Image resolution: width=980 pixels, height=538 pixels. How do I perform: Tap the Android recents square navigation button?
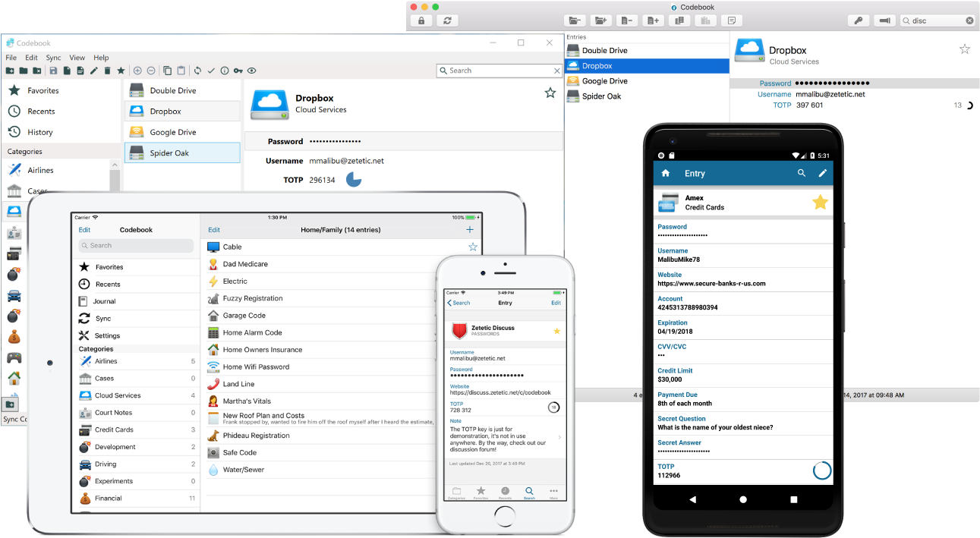[x=794, y=499]
